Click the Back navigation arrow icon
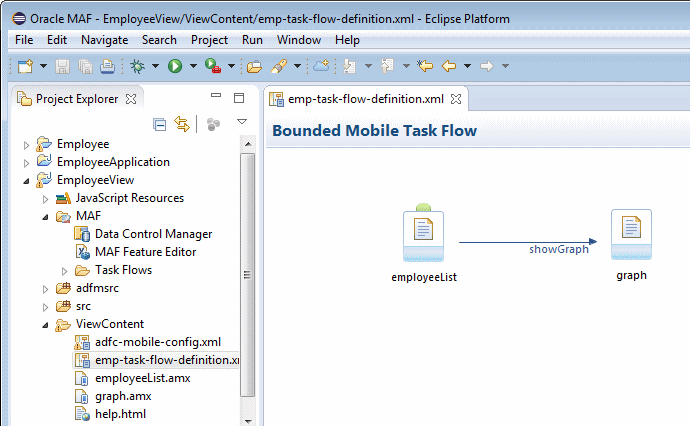The height and width of the screenshot is (426, 690). (449, 66)
